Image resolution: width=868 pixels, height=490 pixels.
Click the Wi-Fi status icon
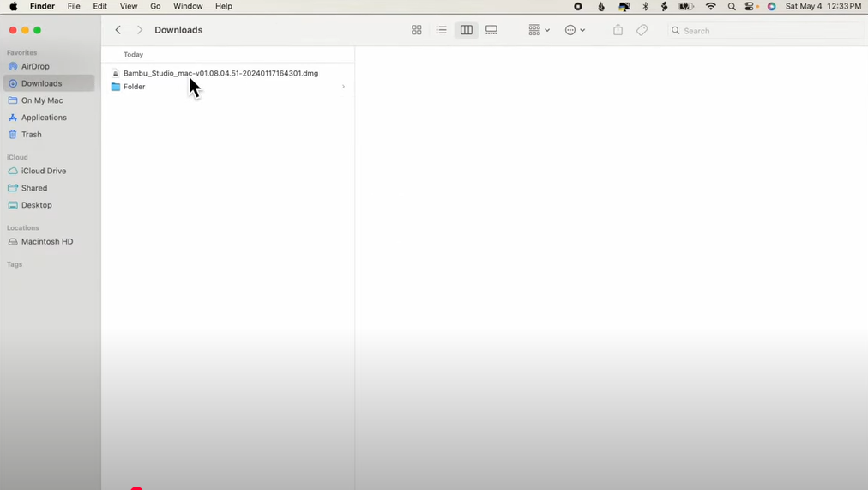[711, 6]
